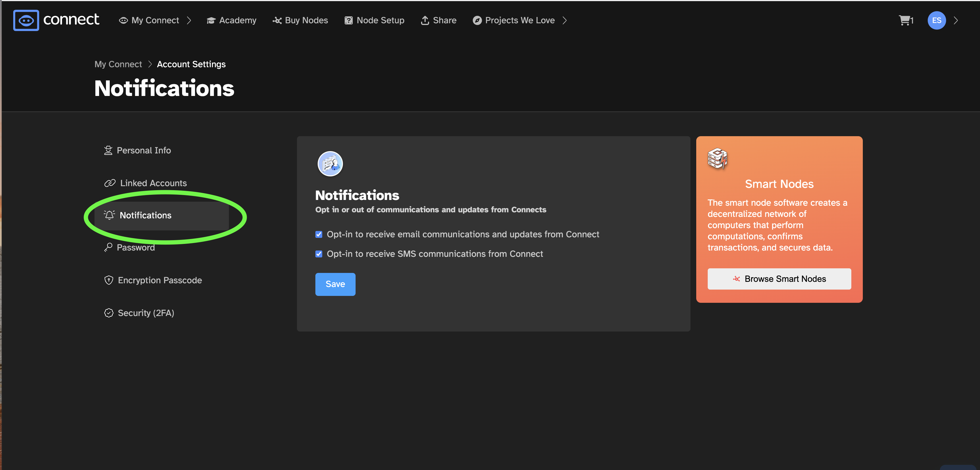Open the Node Setup nav item
Image resolution: width=980 pixels, height=470 pixels.
click(374, 21)
